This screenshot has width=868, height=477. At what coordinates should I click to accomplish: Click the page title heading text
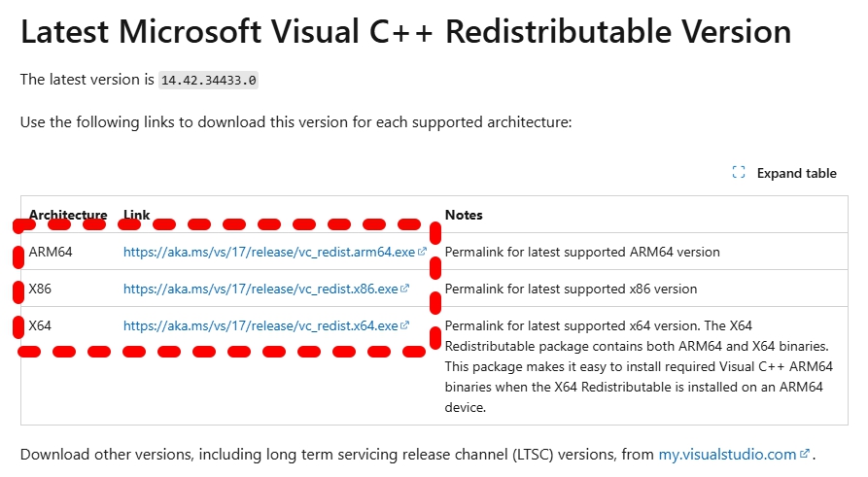coord(405,32)
